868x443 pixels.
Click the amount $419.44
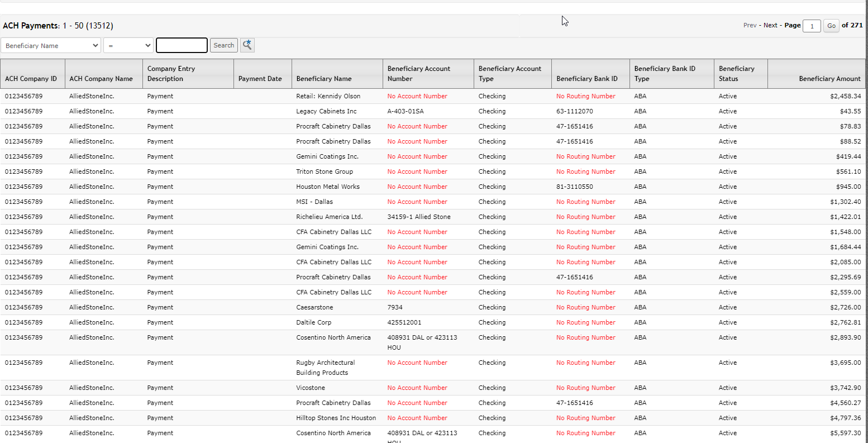tap(849, 156)
